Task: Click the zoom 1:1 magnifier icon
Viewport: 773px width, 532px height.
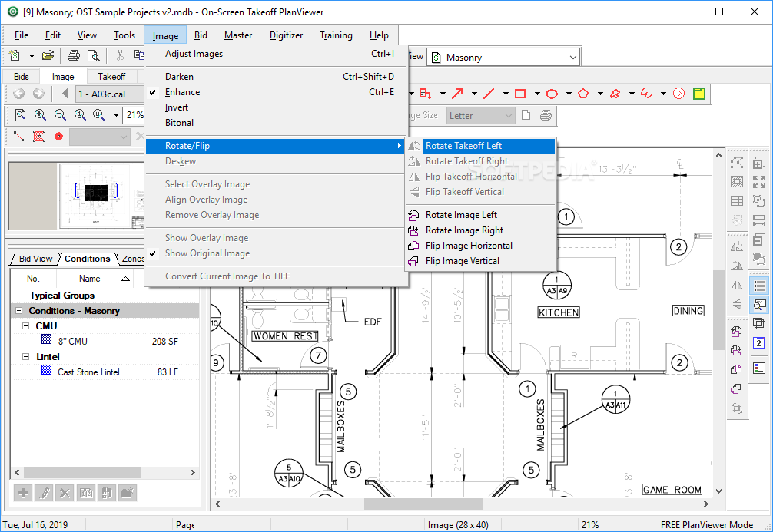Action: (x=79, y=115)
